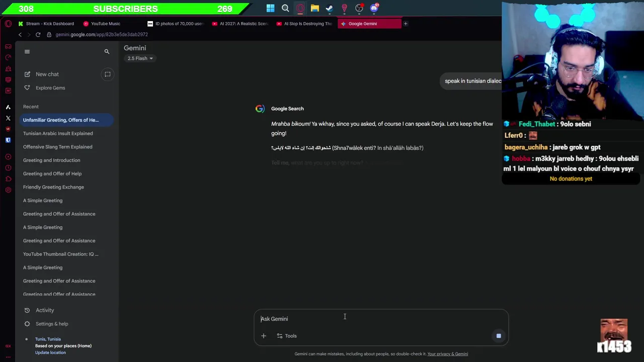Switch to Stream - Kick Dashboard tab

pyautogui.click(x=46, y=24)
